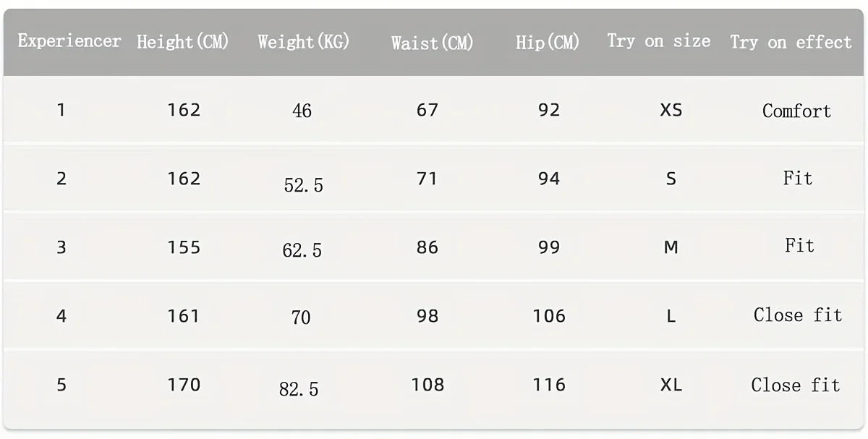Image resolution: width=868 pixels, height=439 pixels.
Task: Click the Comfort try-on effect cell
Action: tap(796, 111)
